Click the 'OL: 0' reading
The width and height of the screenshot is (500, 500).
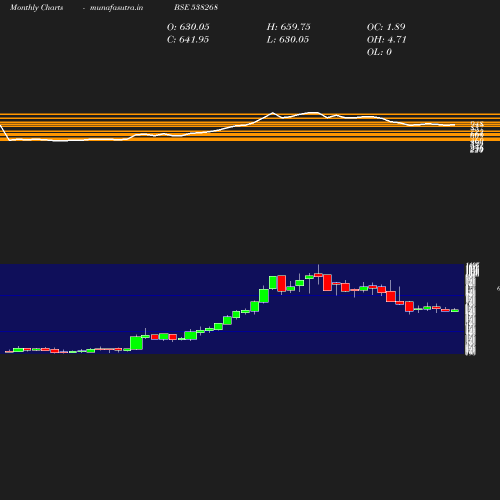(x=379, y=52)
